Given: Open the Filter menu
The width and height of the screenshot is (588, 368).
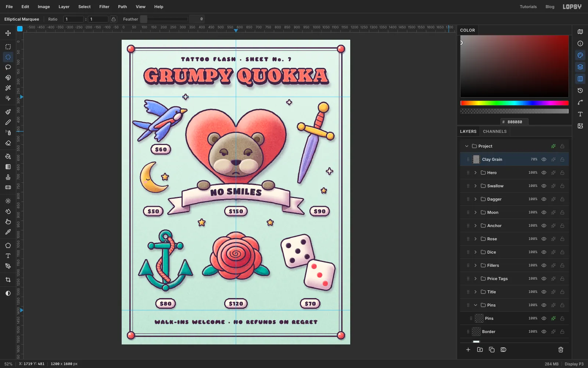Looking at the screenshot, I should [x=104, y=7].
